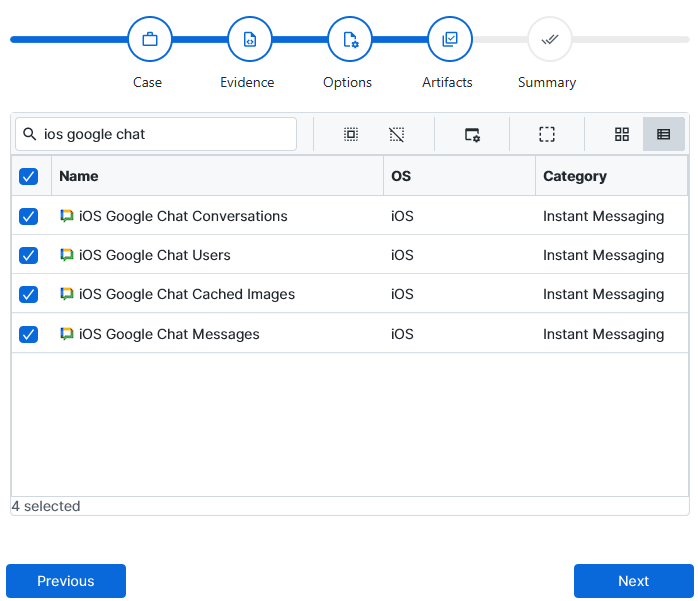The height and width of the screenshot is (601, 698).
Task: Click the Case step label
Action: point(147,82)
